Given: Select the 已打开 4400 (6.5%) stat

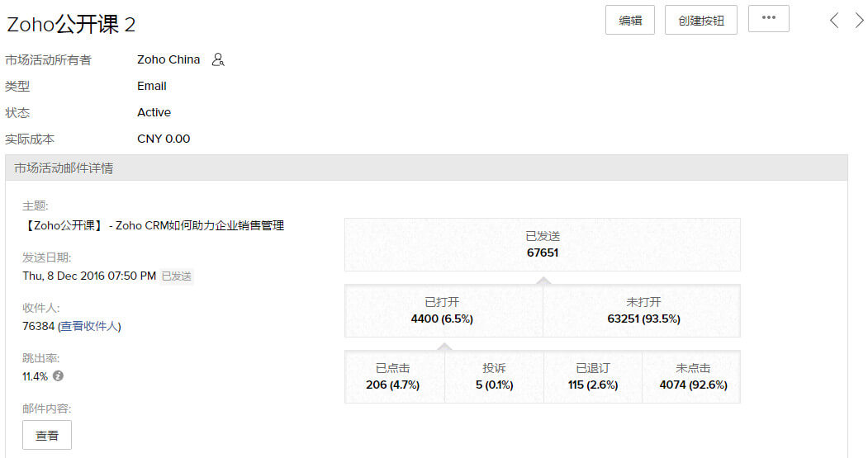Looking at the screenshot, I should [x=443, y=310].
